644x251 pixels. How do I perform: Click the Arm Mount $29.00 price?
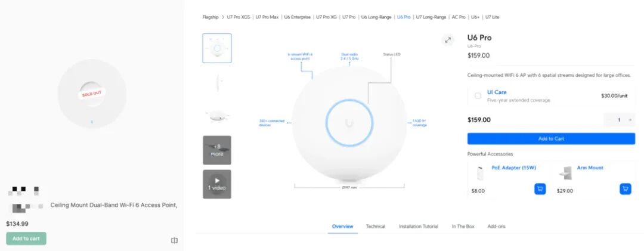tap(565, 191)
